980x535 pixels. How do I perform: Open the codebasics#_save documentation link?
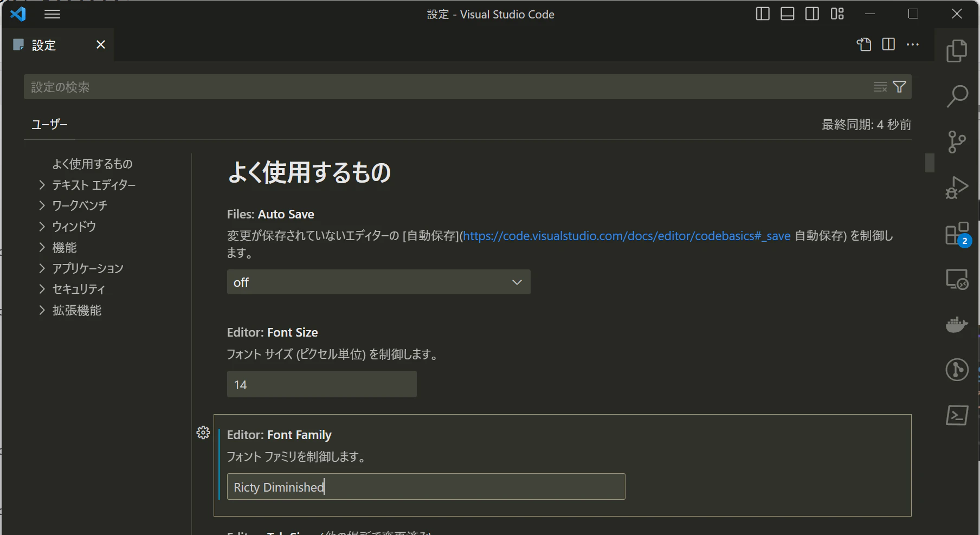pyautogui.click(x=627, y=236)
